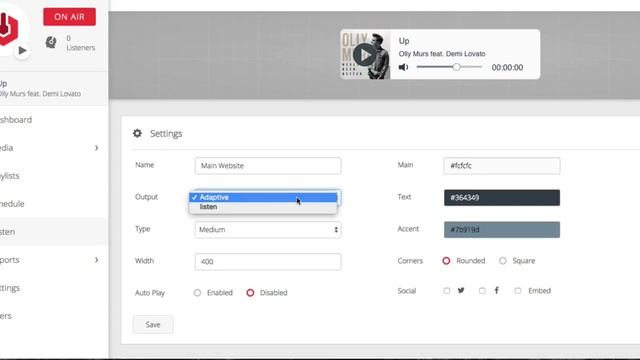The height and width of the screenshot is (360, 640).
Task: Enable the Twitter social checkbox
Action: coord(447,291)
